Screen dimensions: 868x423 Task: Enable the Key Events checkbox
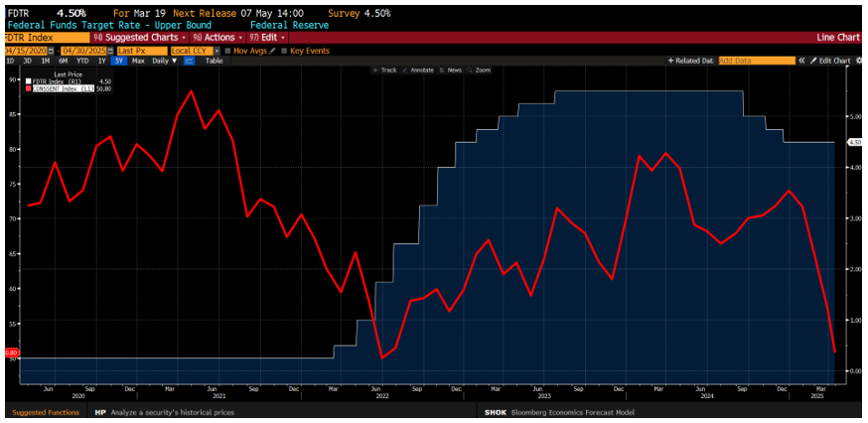point(285,51)
